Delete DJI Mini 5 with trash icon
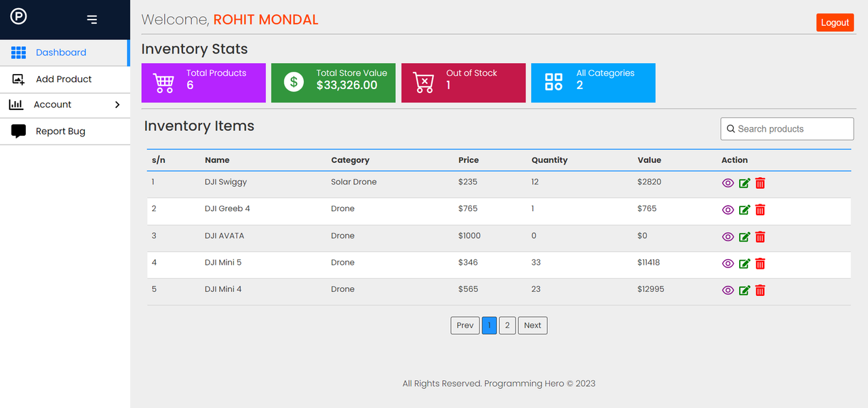868x408 pixels. (x=760, y=263)
